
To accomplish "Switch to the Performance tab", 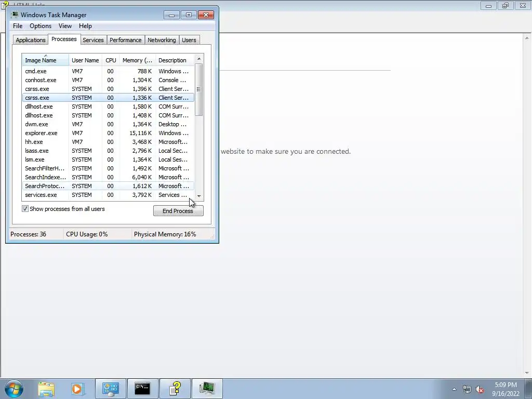I will [125, 40].
